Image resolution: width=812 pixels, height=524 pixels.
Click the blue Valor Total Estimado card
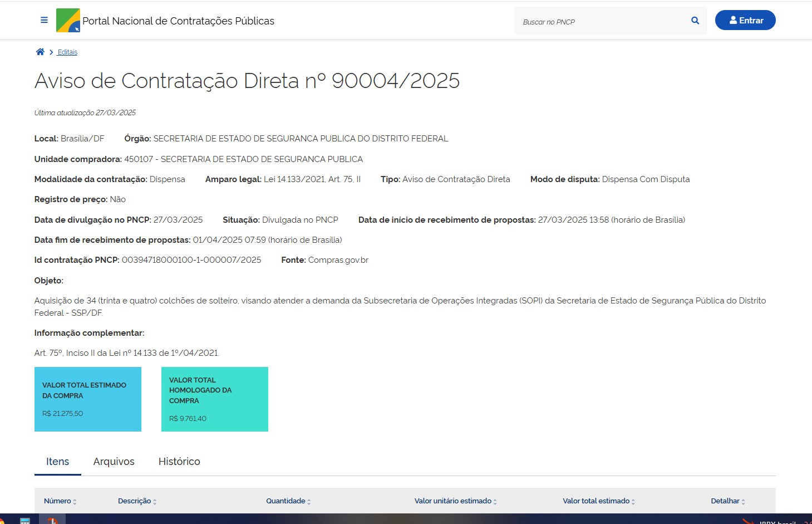(x=88, y=399)
